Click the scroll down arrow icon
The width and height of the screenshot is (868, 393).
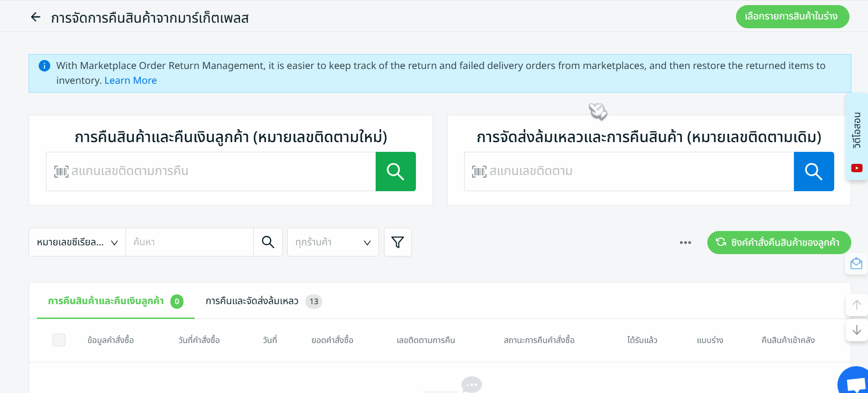pos(856,330)
